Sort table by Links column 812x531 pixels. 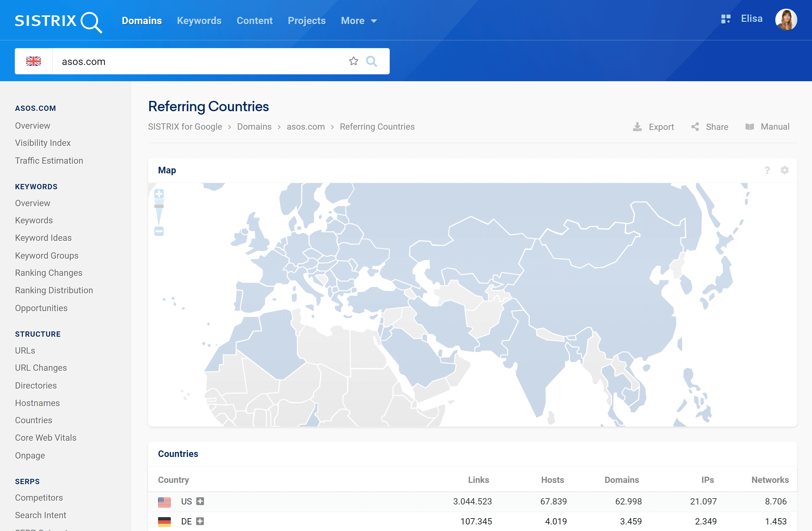tap(478, 480)
